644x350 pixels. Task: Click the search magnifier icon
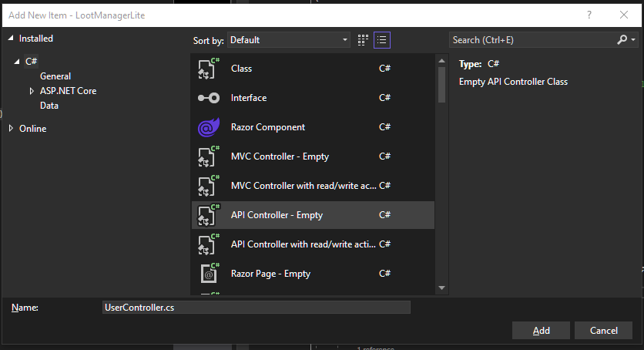coord(622,40)
